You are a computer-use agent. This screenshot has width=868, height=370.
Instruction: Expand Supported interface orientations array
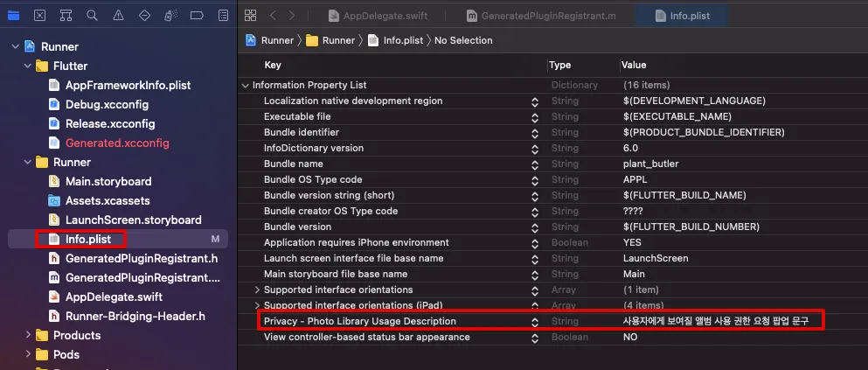[x=257, y=290]
